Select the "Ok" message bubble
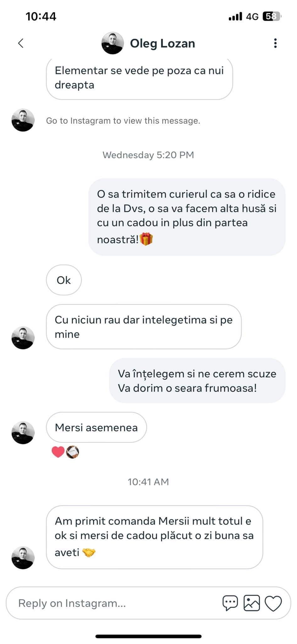 pyautogui.click(x=64, y=280)
